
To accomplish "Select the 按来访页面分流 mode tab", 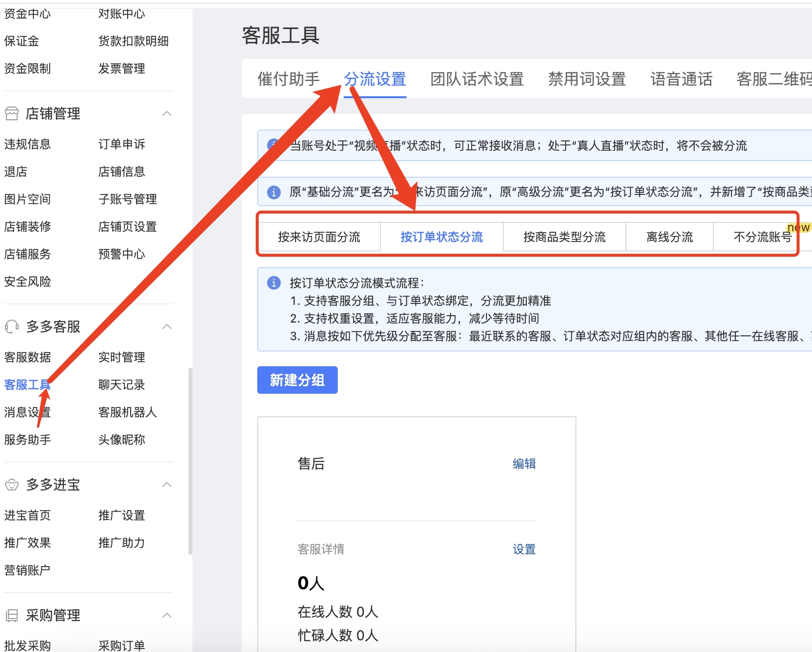I will pos(320,237).
